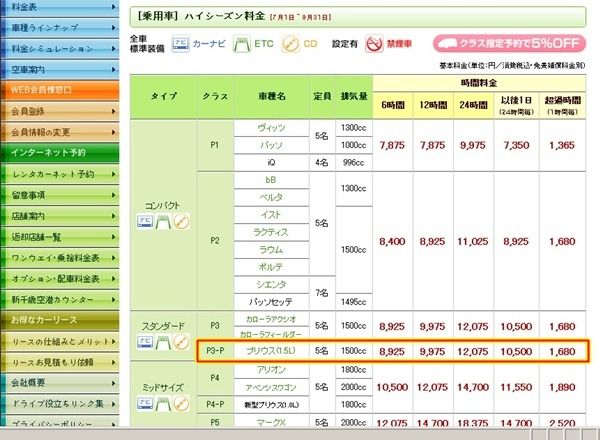Open 会員情報の変更 sidebar item
The height and width of the screenshot is (440, 600).
click(60, 132)
